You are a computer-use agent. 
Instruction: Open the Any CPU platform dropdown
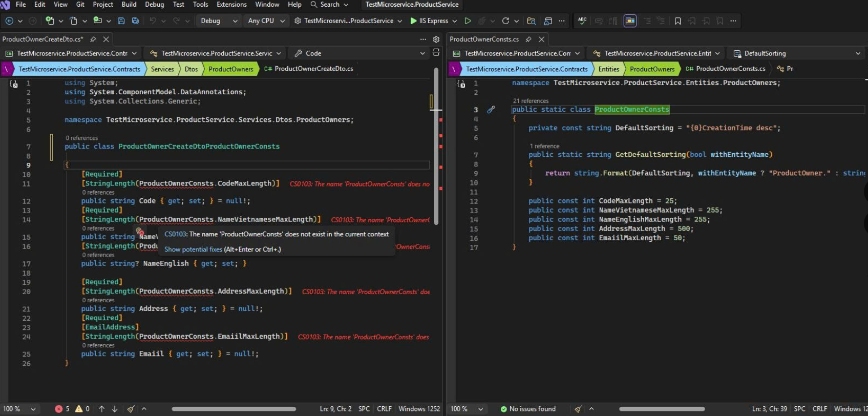266,21
